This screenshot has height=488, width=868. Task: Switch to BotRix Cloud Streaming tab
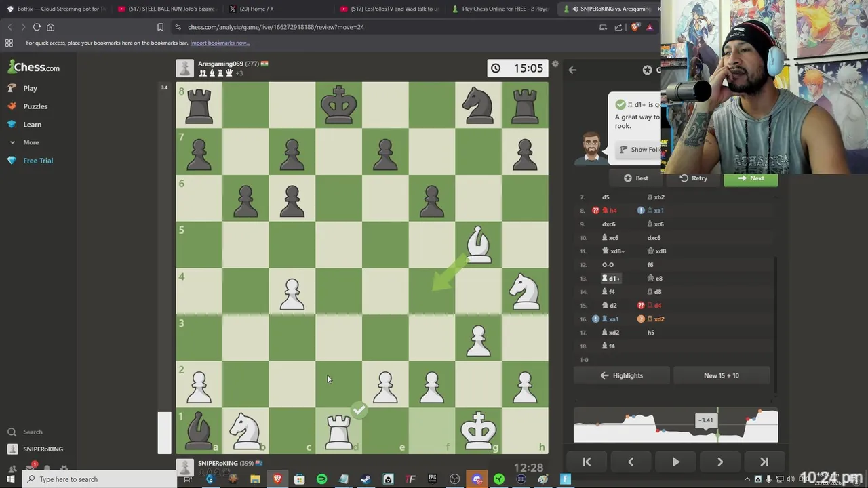point(56,9)
